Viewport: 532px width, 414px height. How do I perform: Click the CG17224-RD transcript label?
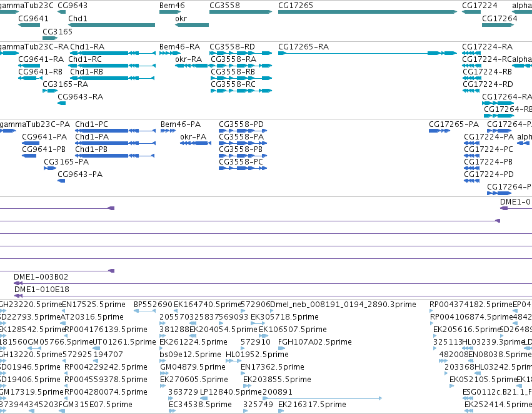(488, 84)
